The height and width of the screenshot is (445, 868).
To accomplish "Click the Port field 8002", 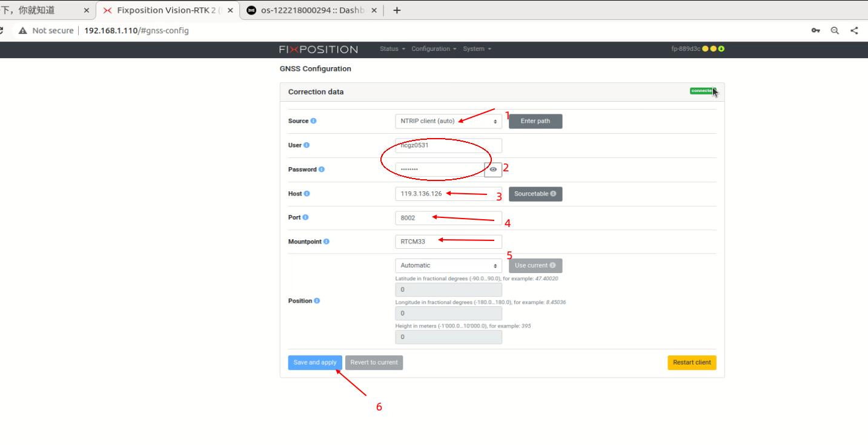I will 448,217.
